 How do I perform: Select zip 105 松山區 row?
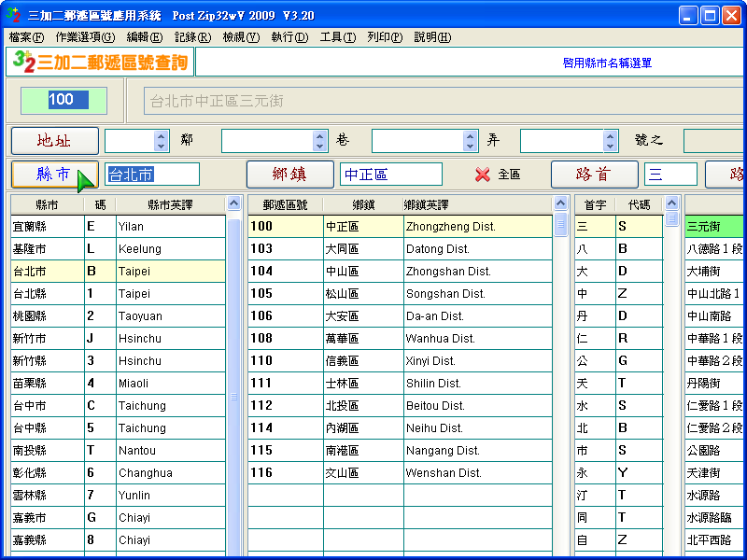click(401, 293)
